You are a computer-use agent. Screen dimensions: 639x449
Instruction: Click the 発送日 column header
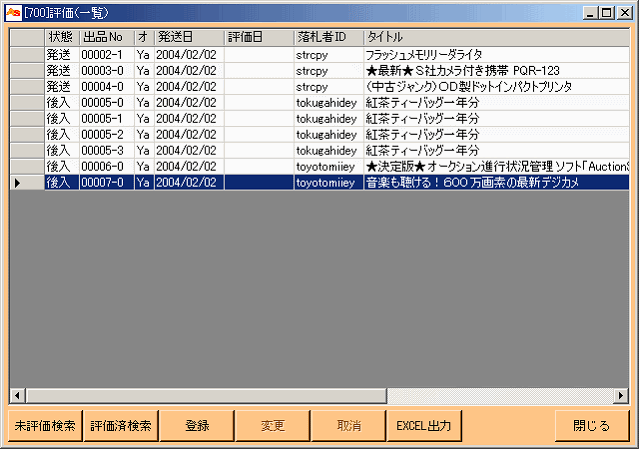coord(189,37)
